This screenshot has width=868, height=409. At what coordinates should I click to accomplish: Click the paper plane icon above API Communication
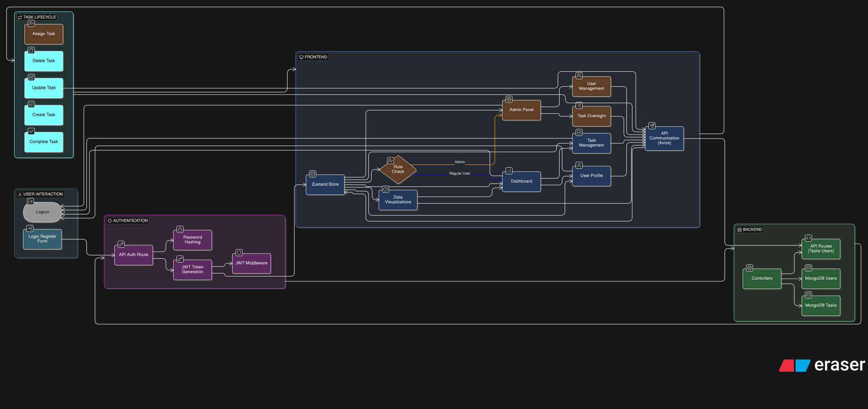click(652, 126)
